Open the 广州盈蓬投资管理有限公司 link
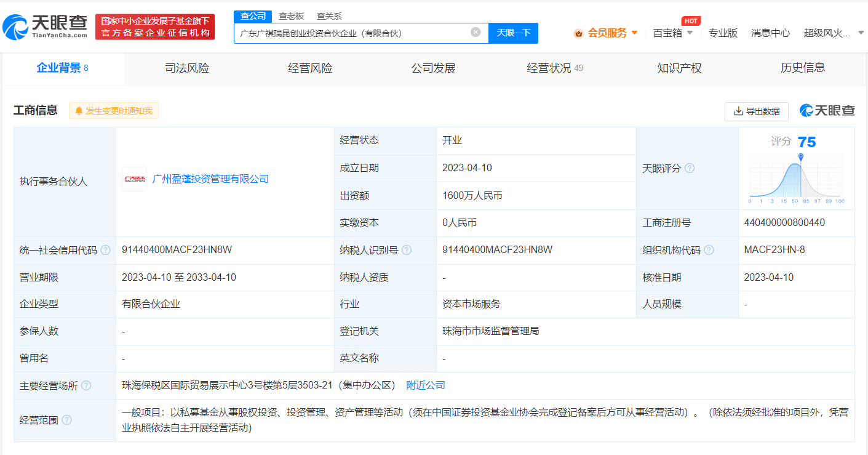Screen dimensions: 868x455 [x=210, y=179]
